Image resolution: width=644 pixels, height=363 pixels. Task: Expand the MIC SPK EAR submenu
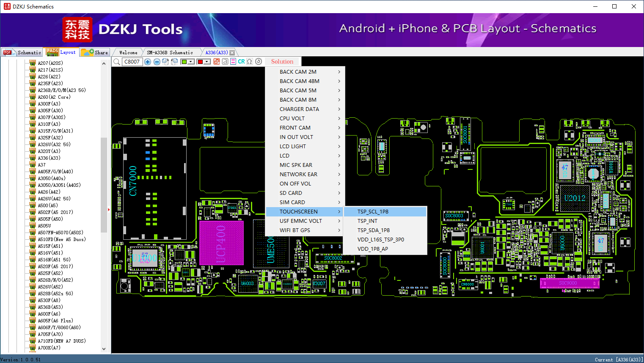(x=305, y=165)
